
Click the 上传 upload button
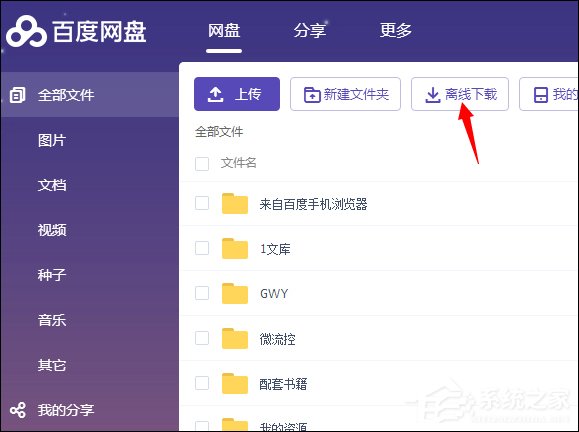(237, 94)
